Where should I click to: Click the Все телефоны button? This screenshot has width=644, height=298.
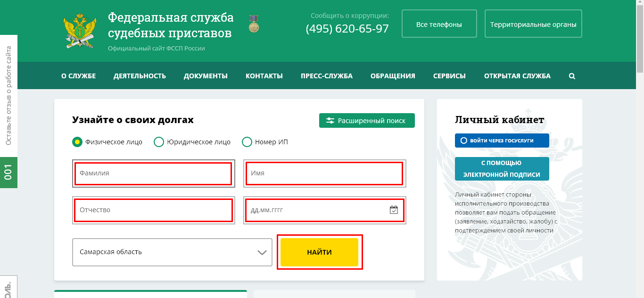[439, 24]
